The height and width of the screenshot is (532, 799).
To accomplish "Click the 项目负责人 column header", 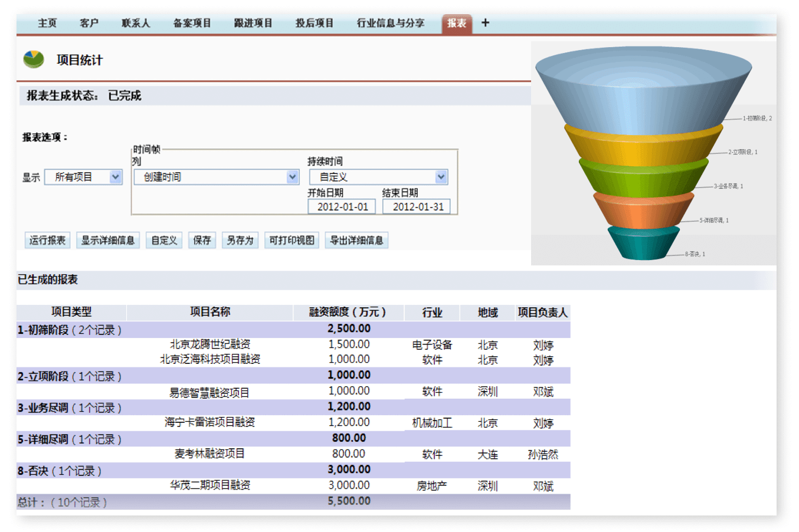I will 542,313.
